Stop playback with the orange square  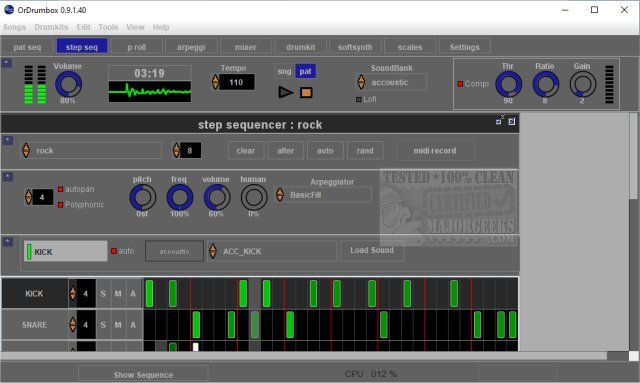coord(306,93)
